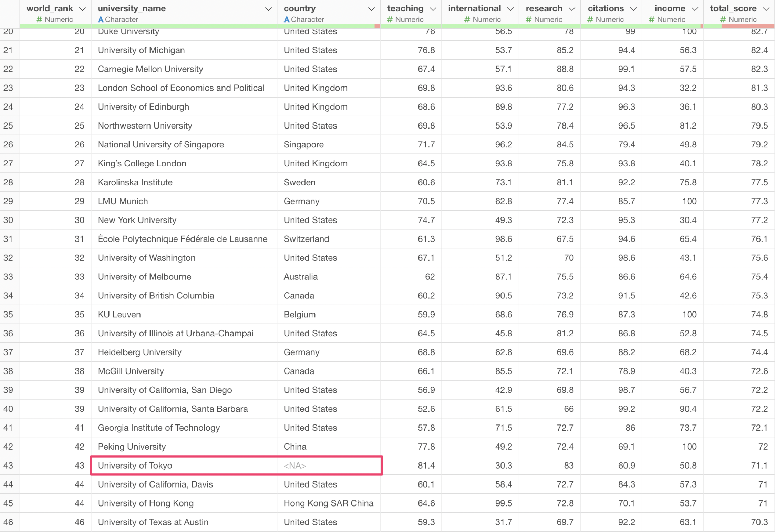Click the character type icon under university_name
The height and width of the screenshot is (532, 775).
point(101,20)
